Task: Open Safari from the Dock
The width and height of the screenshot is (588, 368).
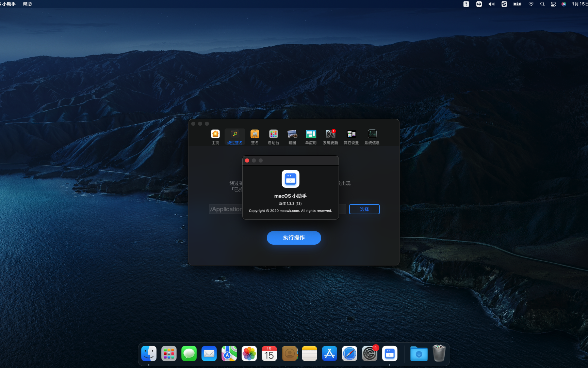Action: click(349, 354)
